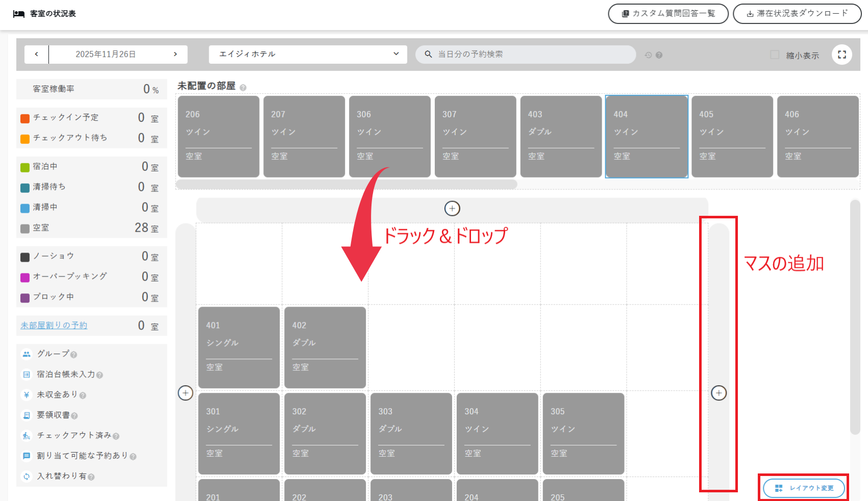The image size is (868, 501).
Task: Click the レイアウト変更 button
Action: [x=804, y=488]
